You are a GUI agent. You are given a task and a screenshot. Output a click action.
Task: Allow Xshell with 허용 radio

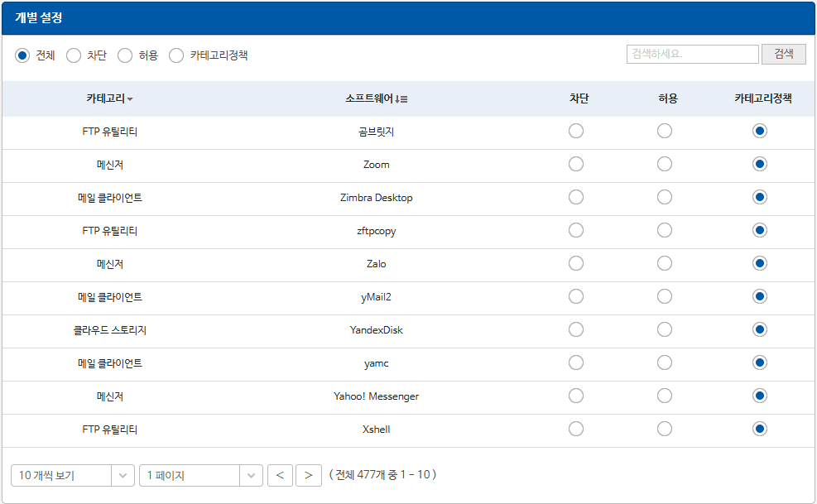coord(665,429)
